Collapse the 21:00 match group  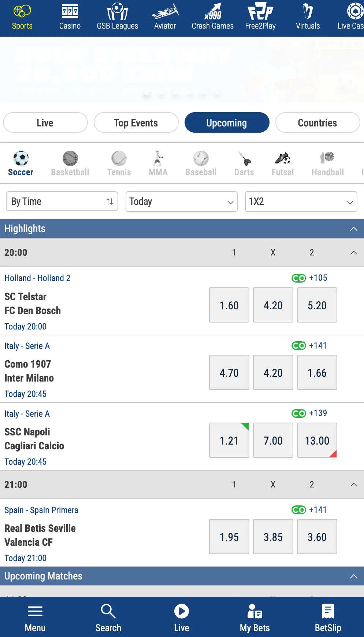[x=353, y=484]
